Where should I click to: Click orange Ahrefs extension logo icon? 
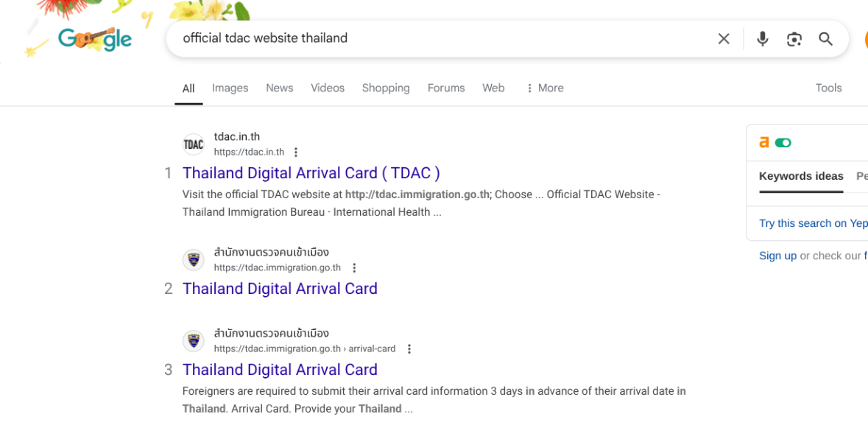click(764, 143)
